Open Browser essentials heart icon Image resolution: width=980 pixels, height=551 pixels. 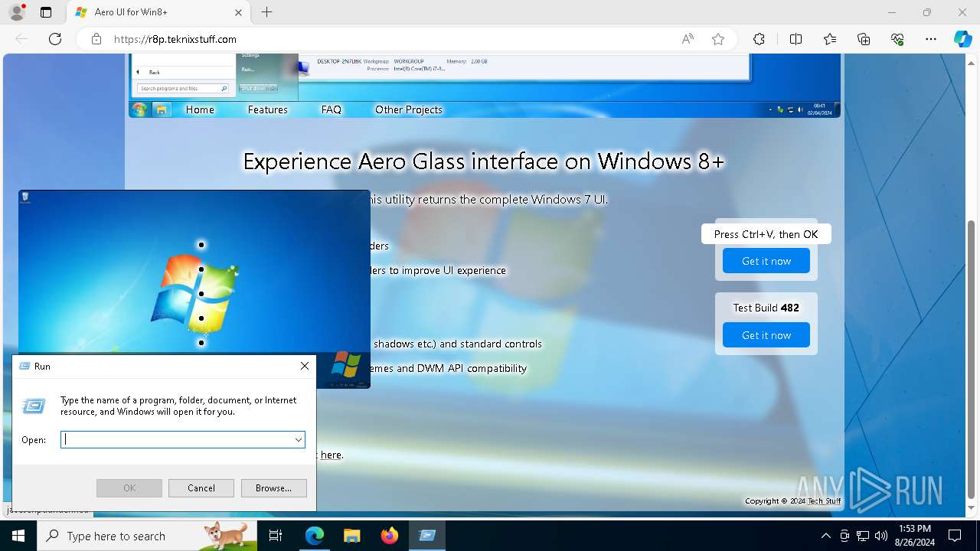pos(897,39)
